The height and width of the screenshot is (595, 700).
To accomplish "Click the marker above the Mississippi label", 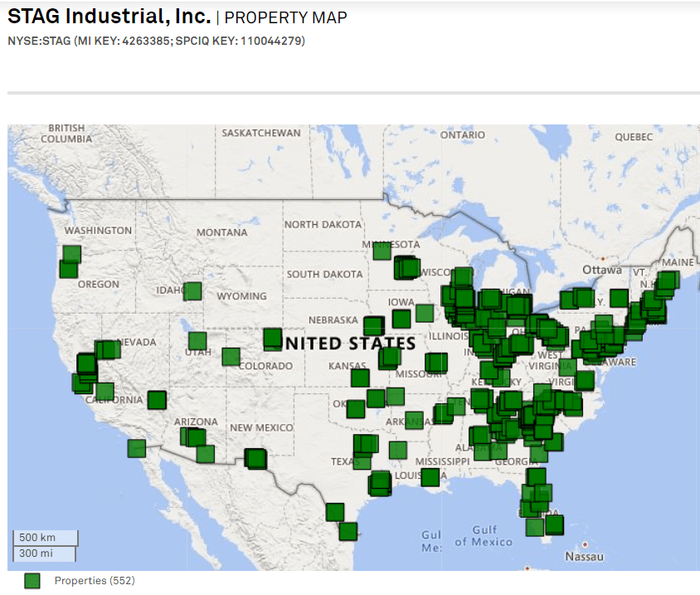I will point(398,451).
